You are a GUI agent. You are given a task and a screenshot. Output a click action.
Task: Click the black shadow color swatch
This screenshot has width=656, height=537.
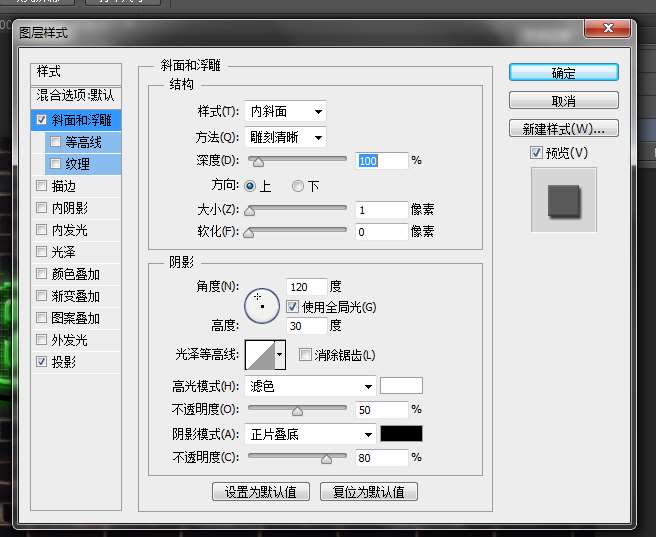[x=401, y=434]
